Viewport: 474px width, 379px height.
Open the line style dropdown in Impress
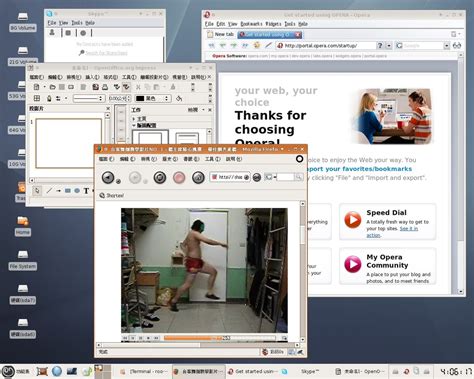(x=88, y=98)
